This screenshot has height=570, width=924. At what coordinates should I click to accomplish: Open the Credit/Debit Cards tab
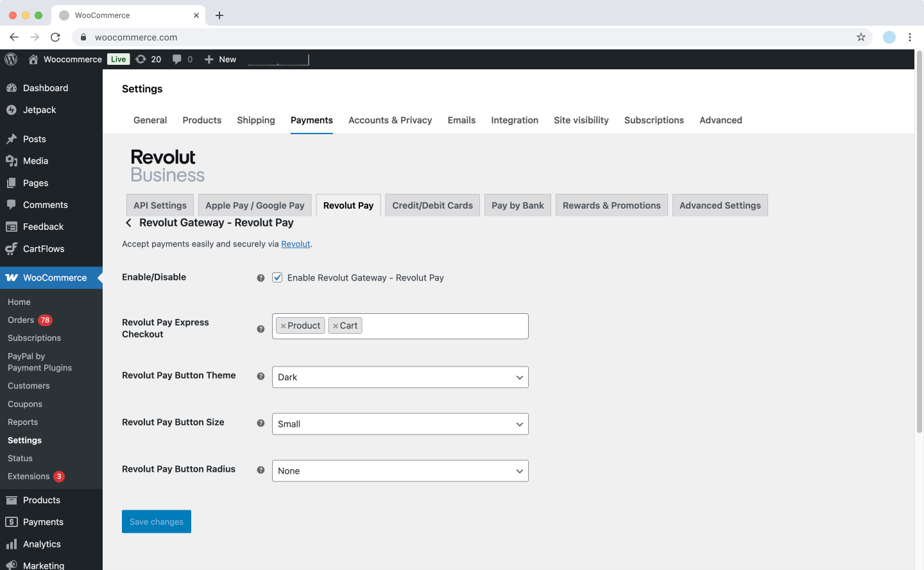432,205
